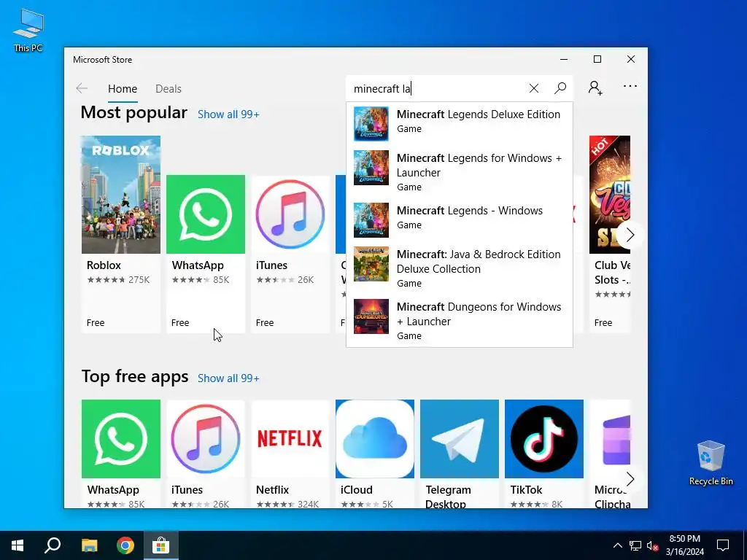This screenshot has height=560, width=747.
Task: Open the notification center icon
Action: click(x=723, y=545)
